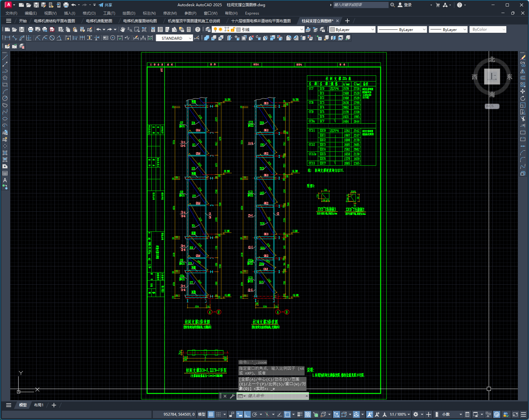Add a new drawing tab with the plus button
The width and height of the screenshot is (529, 420).
click(x=347, y=21)
